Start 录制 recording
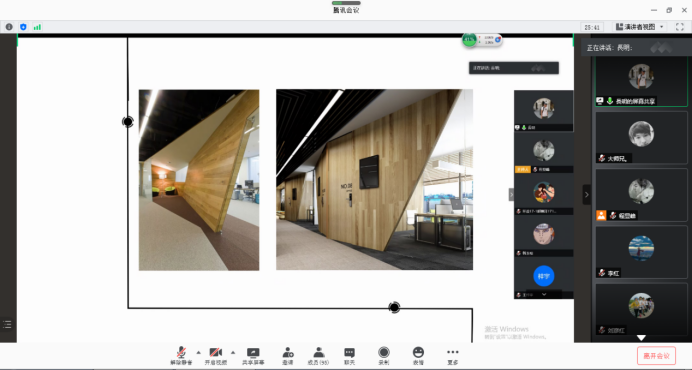 pyautogui.click(x=384, y=356)
